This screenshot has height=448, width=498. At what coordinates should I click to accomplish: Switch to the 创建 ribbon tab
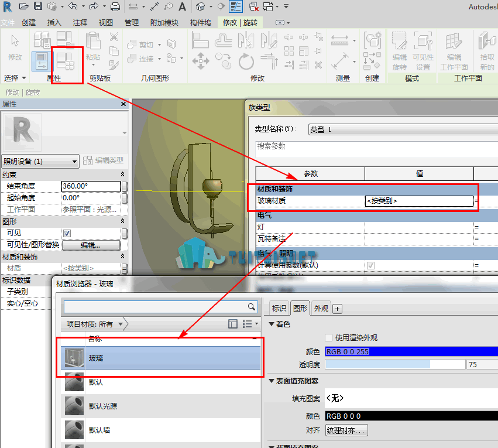pos(29,23)
